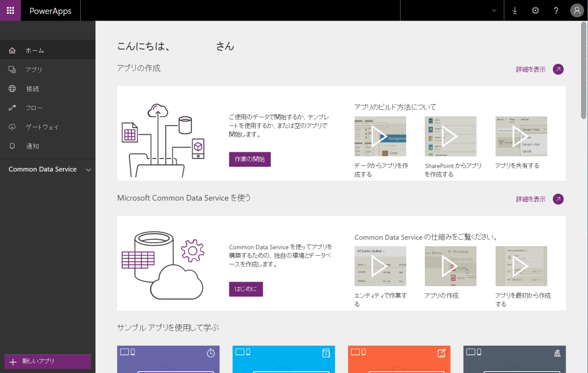This screenshot has width=588, height=373.
Task: Click the PowerApps title in header
Action: tap(51, 11)
